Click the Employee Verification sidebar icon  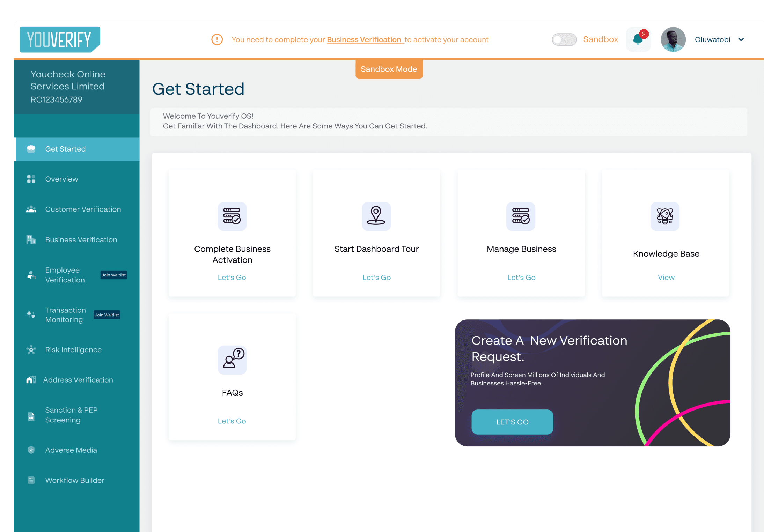pyautogui.click(x=31, y=275)
